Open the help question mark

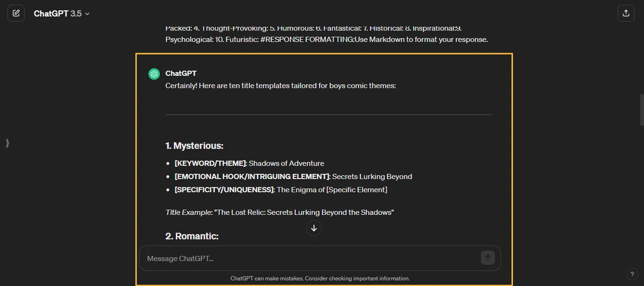pyautogui.click(x=632, y=274)
